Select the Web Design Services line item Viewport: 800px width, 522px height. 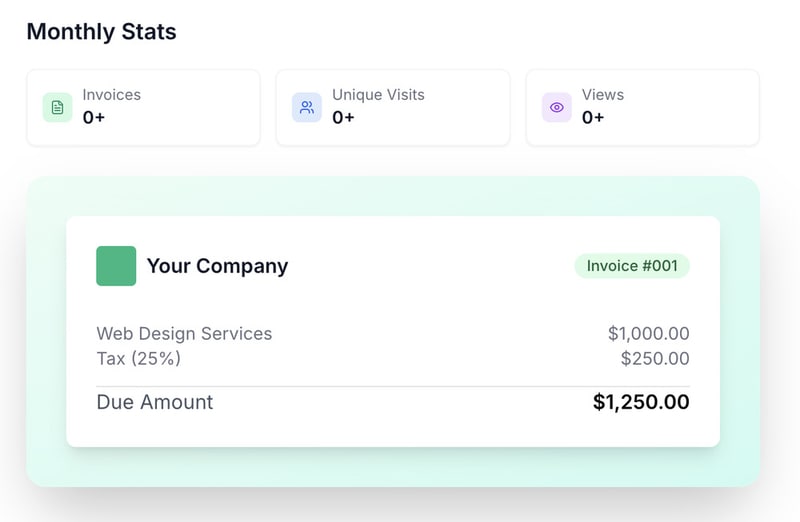[184, 334]
